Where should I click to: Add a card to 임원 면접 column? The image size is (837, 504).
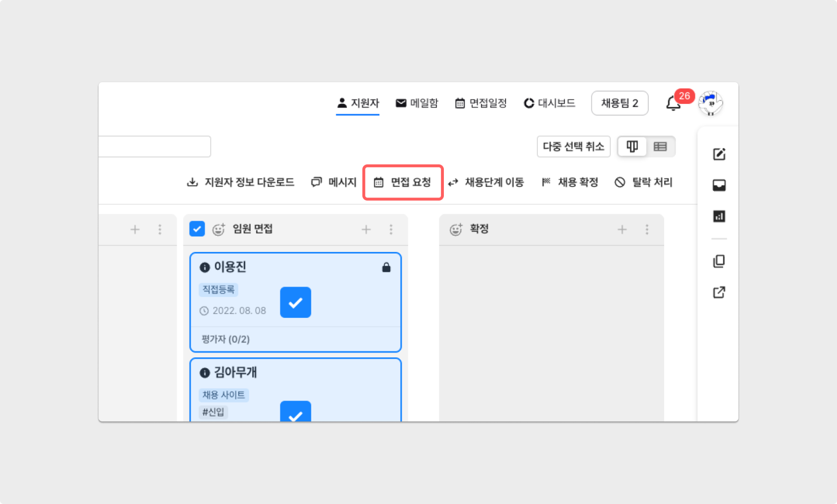(x=366, y=229)
